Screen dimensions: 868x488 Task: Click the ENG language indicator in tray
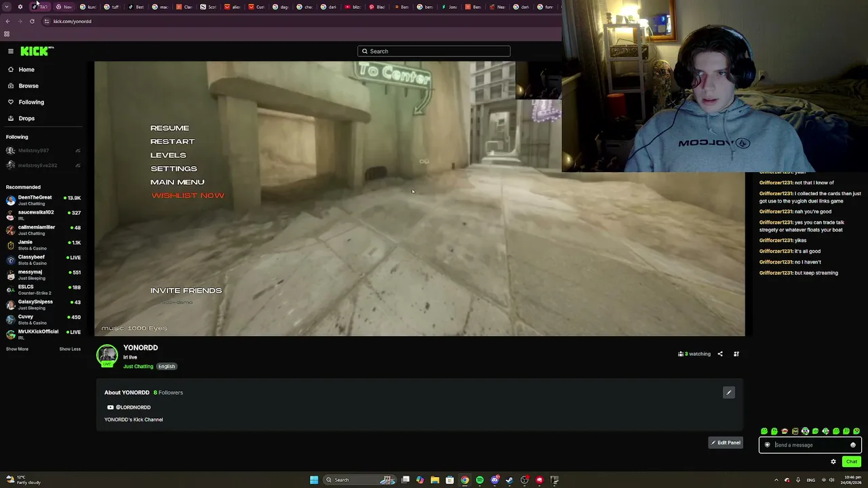(x=811, y=480)
